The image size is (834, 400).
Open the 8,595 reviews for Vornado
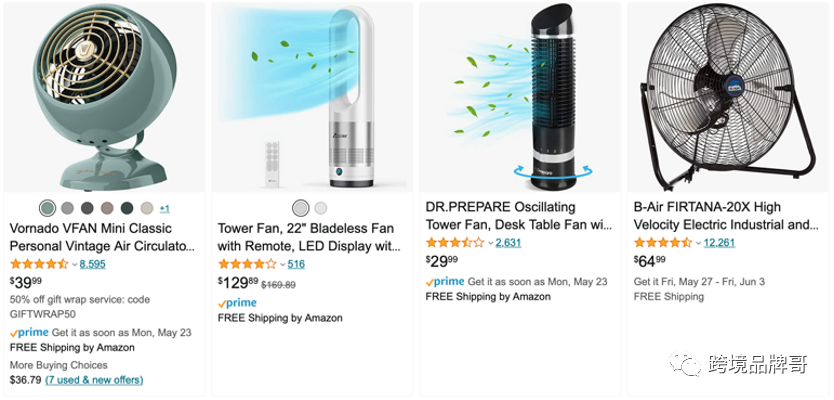[92, 264]
